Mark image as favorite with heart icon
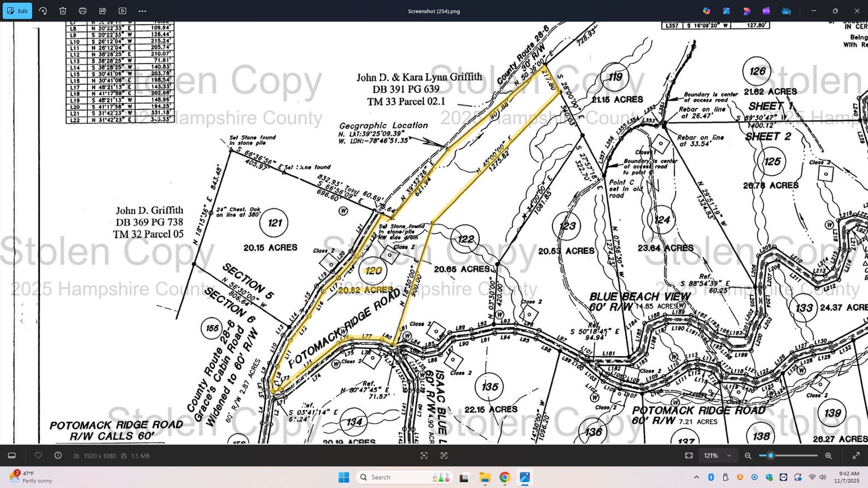The image size is (868, 488). point(38,455)
